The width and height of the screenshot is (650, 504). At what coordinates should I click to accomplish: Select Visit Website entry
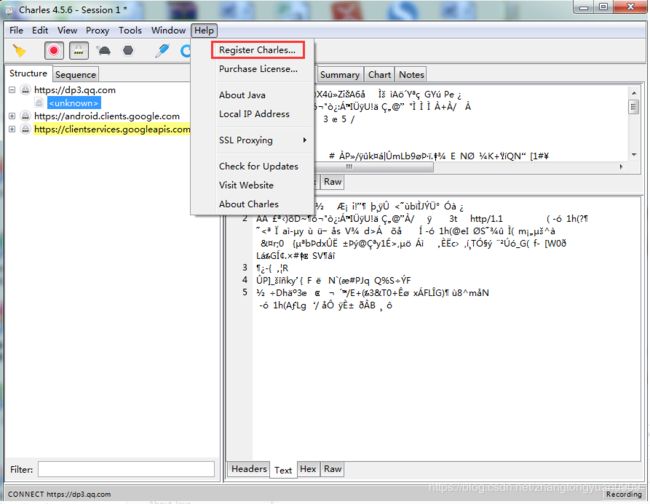coord(246,185)
